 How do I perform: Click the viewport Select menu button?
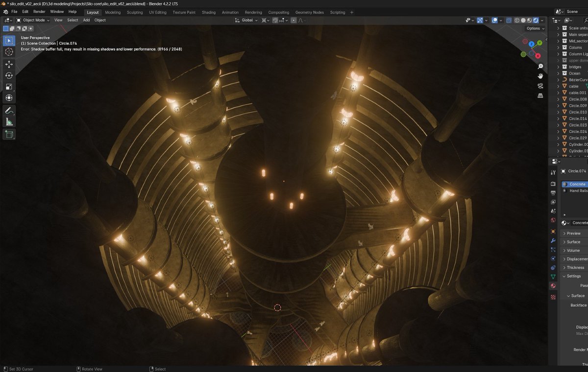pyautogui.click(x=73, y=20)
